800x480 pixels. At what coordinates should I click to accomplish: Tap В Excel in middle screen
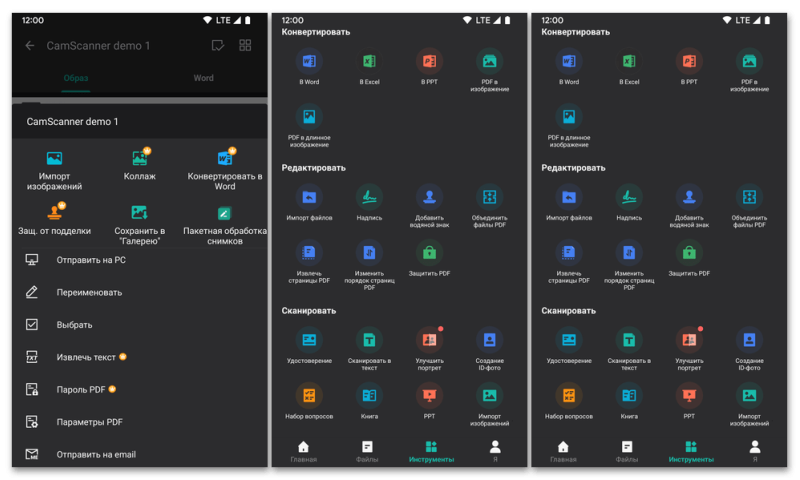tap(369, 67)
